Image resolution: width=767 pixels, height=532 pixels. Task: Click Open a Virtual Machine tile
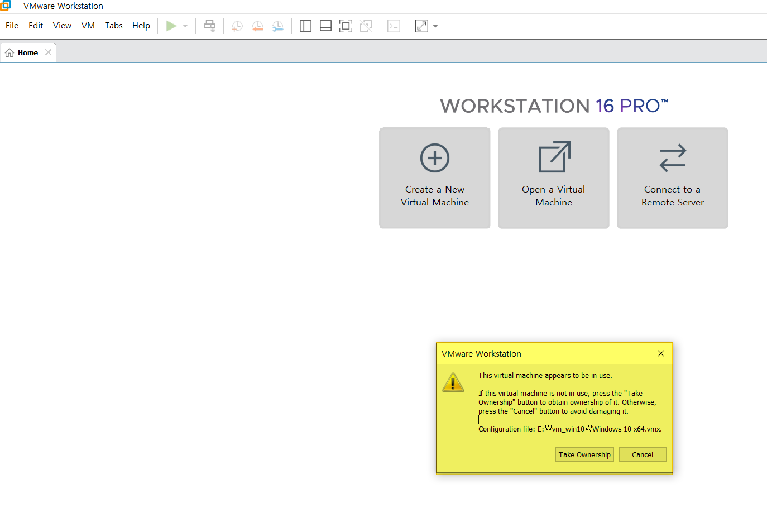pos(554,178)
